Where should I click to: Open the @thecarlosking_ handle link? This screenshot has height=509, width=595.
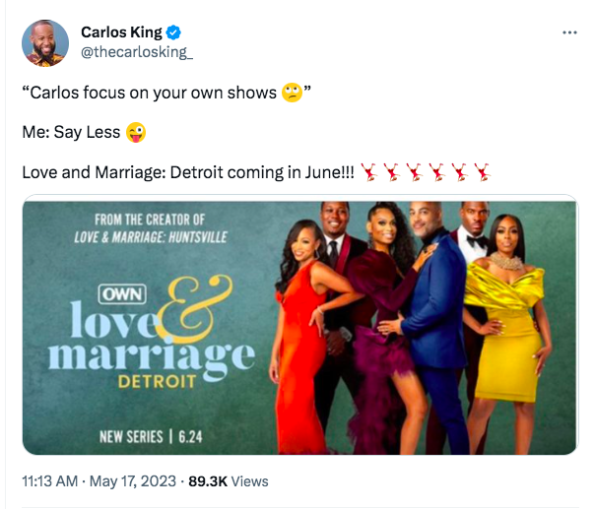[x=137, y=52]
